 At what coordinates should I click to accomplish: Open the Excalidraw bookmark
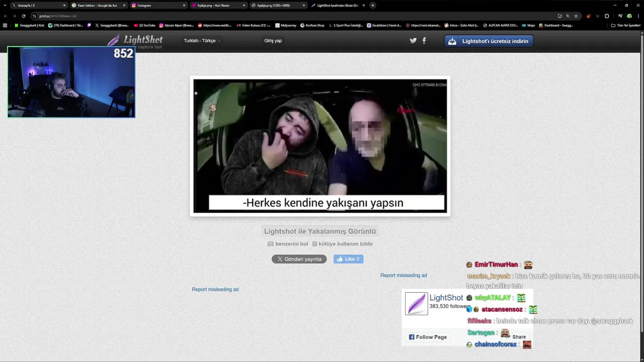[x=384, y=25]
